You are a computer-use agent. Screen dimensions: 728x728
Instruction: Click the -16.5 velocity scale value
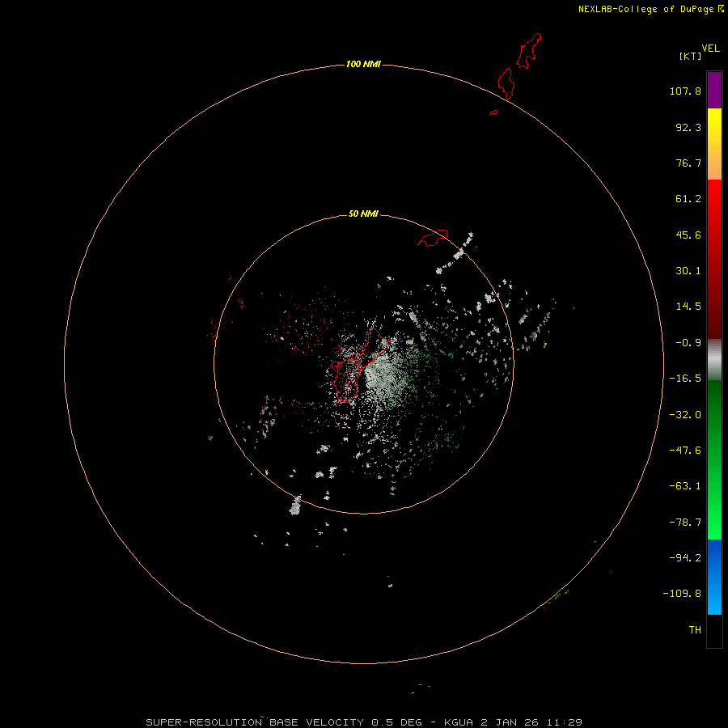point(685,379)
